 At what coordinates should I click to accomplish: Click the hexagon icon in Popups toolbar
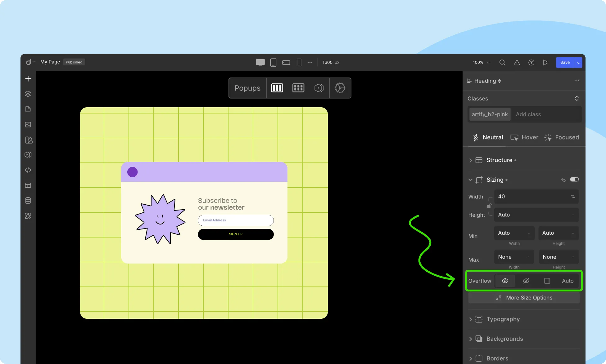(x=319, y=88)
